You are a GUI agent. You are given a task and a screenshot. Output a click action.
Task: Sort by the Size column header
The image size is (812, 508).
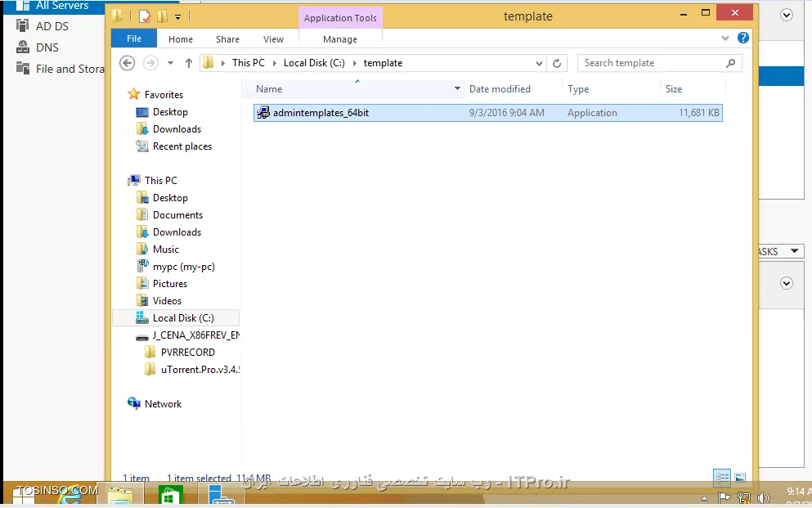(x=674, y=89)
